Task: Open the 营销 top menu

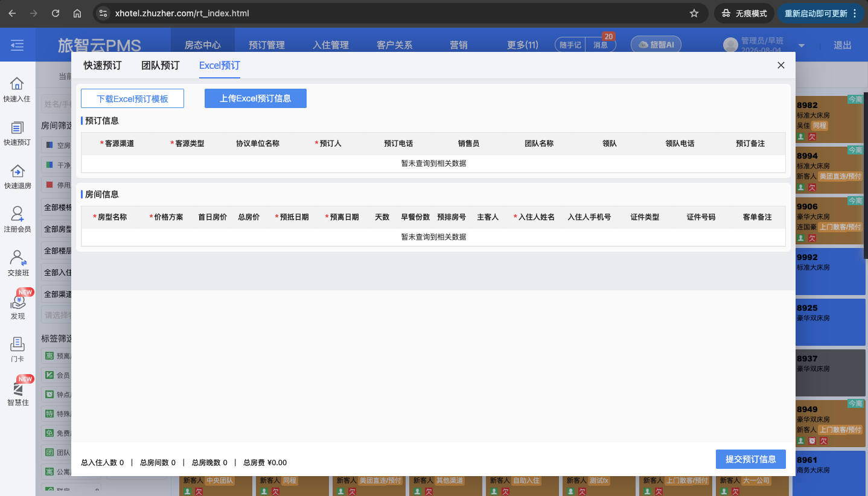Action: click(x=459, y=45)
